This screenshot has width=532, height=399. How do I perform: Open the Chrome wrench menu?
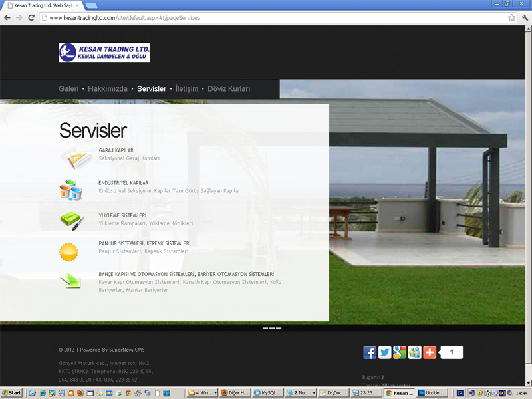(525, 18)
